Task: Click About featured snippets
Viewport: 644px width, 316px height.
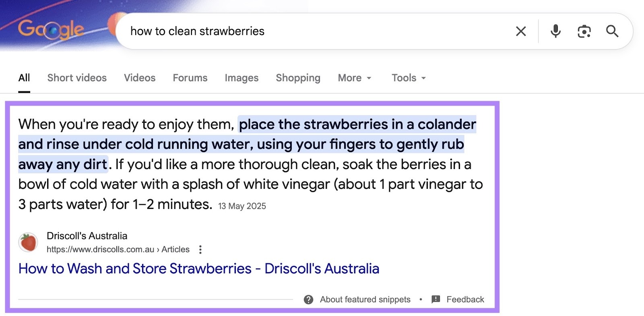Action: pyautogui.click(x=365, y=299)
